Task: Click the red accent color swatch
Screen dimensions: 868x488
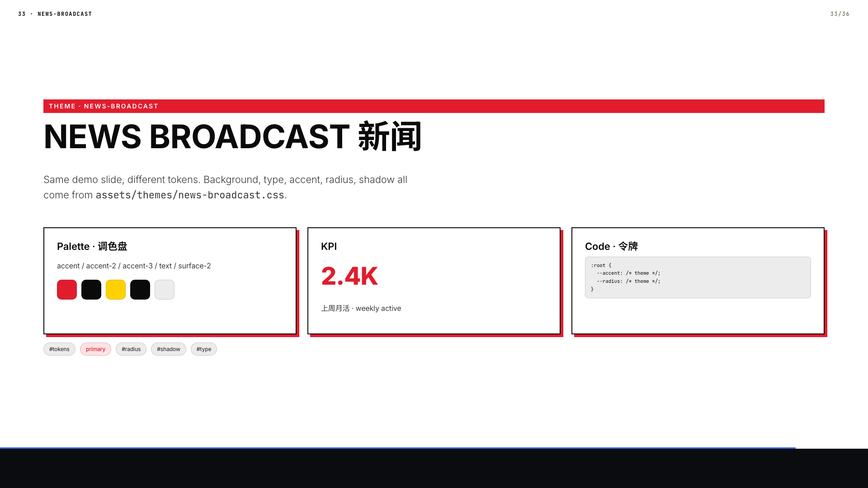Action: (67, 290)
